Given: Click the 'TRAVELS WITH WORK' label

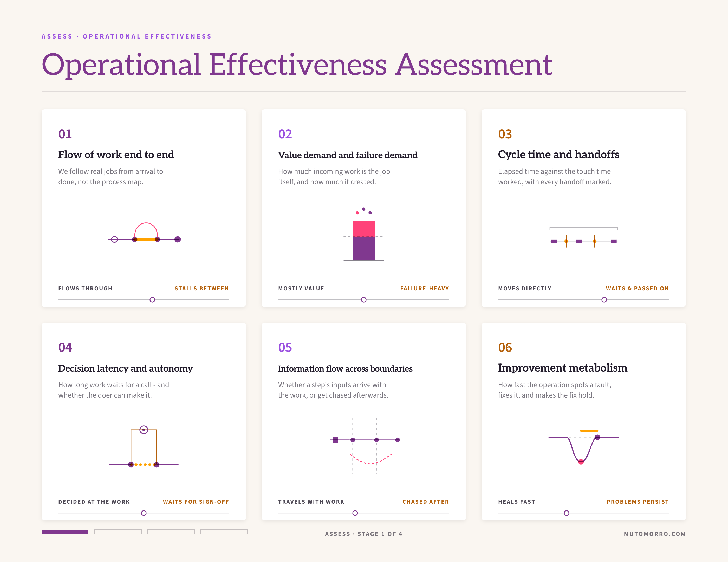Looking at the screenshot, I should [311, 502].
